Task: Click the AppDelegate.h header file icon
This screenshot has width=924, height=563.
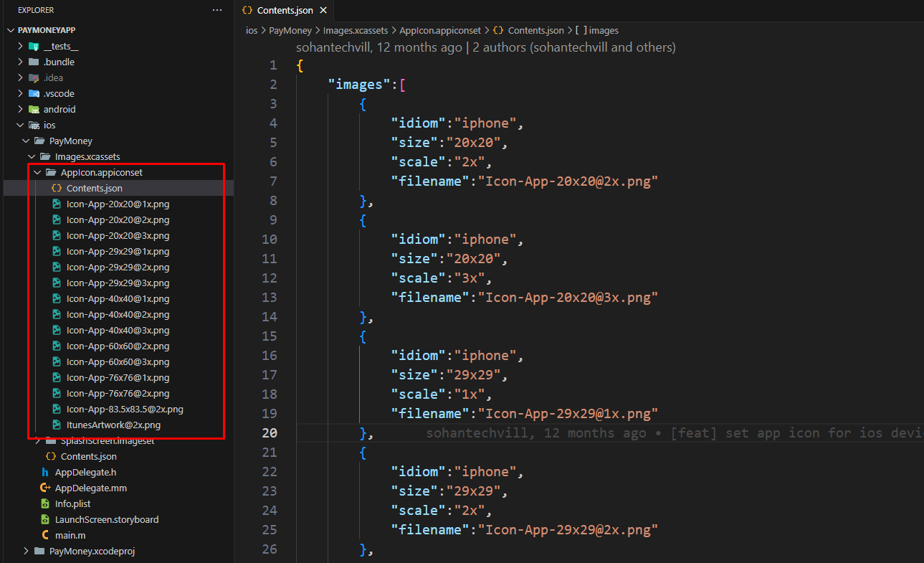Action: tap(45, 473)
